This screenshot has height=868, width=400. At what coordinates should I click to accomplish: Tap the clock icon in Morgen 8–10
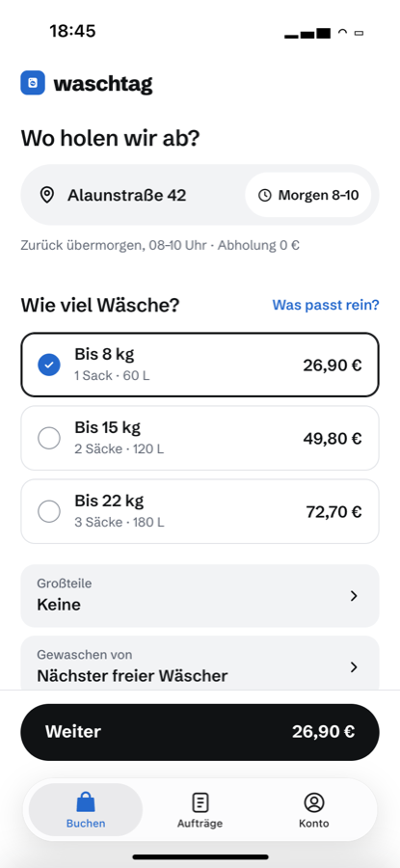pos(265,195)
